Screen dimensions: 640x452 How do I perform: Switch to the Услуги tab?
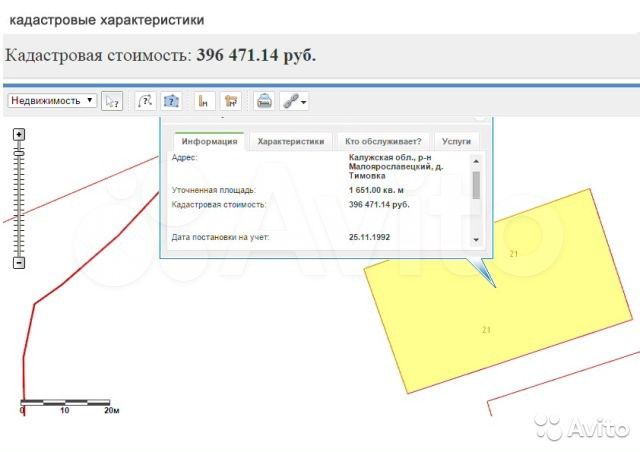tap(456, 142)
